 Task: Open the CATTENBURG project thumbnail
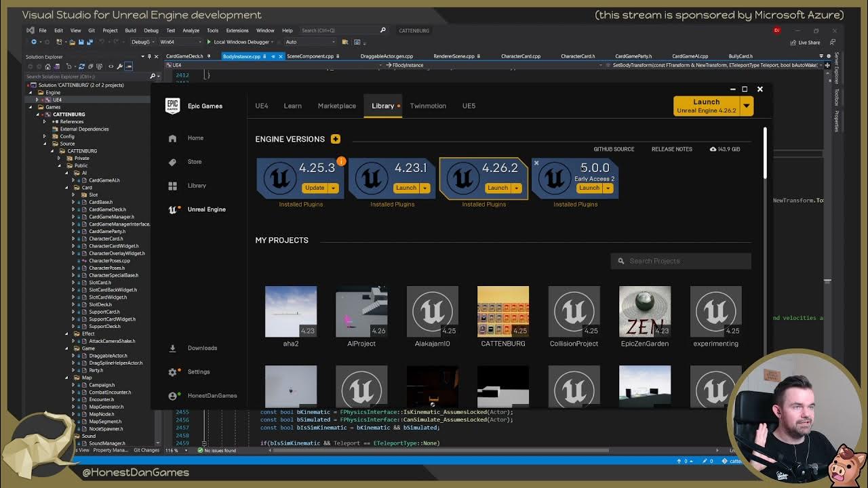(503, 311)
